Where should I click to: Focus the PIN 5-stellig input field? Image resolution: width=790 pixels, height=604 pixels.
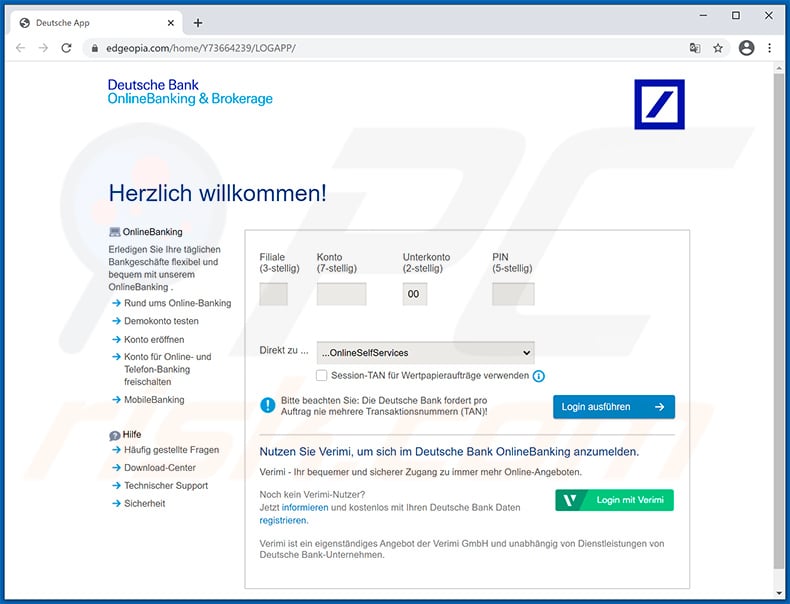point(513,294)
